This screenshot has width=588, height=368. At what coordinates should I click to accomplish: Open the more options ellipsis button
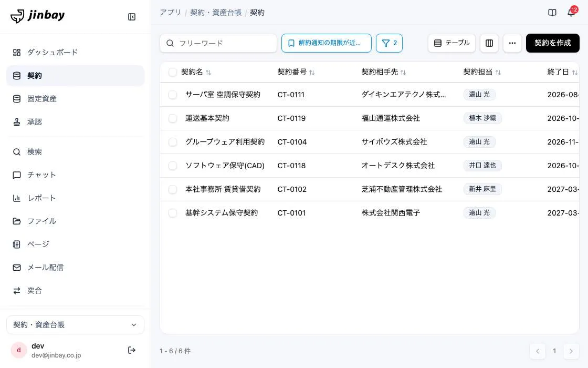[x=512, y=43]
